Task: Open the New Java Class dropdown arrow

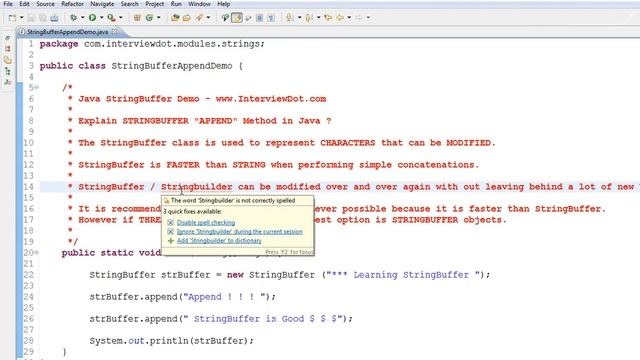Action: click(x=158, y=18)
